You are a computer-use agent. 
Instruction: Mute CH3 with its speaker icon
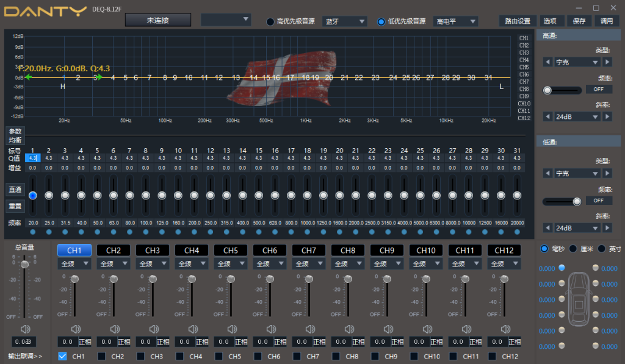[x=154, y=329]
